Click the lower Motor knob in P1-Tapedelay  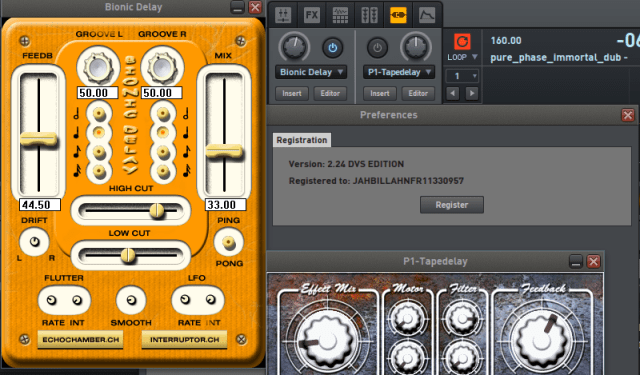click(408, 358)
